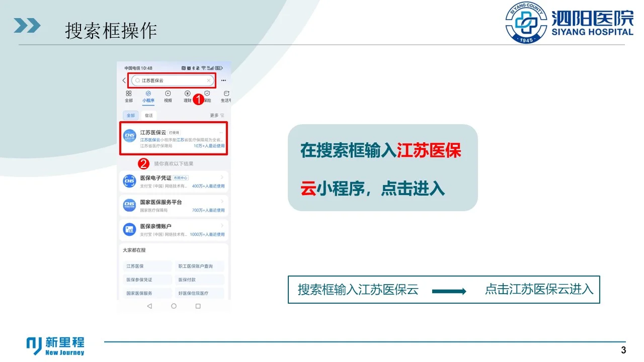Expand the 江苏医保云 result chevron

221,133
